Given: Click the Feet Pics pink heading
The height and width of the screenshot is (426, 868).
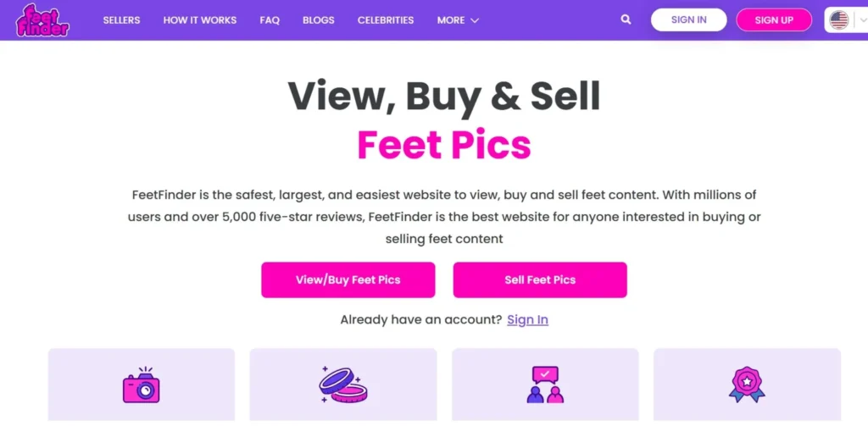Looking at the screenshot, I should [x=443, y=144].
